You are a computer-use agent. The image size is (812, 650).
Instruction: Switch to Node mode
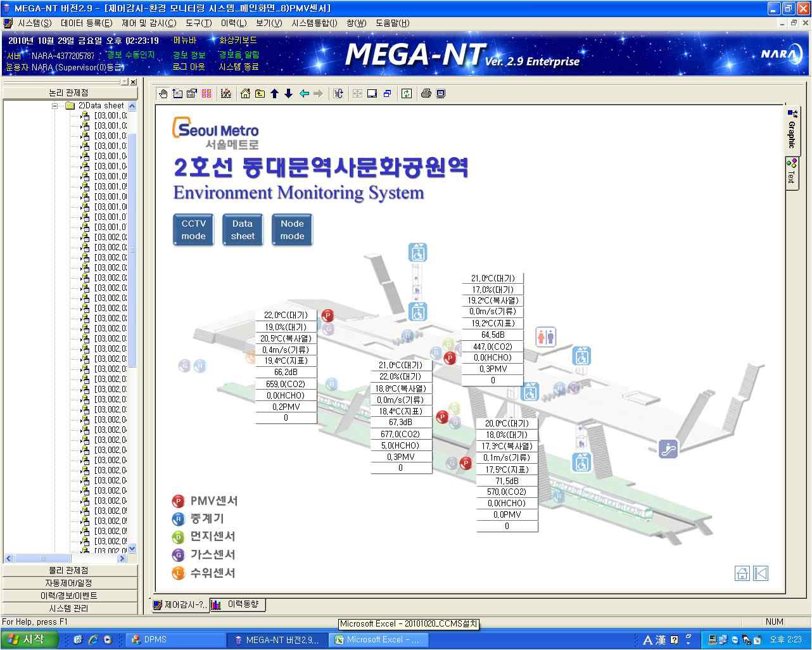[292, 229]
